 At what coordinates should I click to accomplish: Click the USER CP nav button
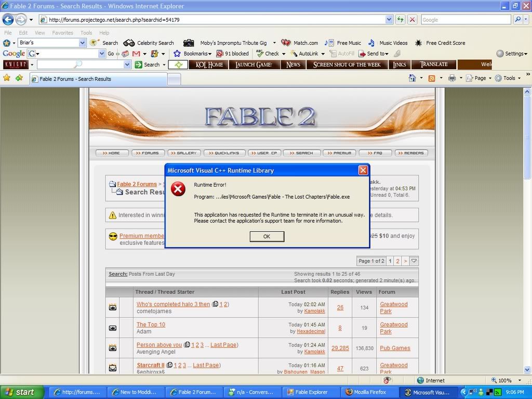(x=264, y=153)
